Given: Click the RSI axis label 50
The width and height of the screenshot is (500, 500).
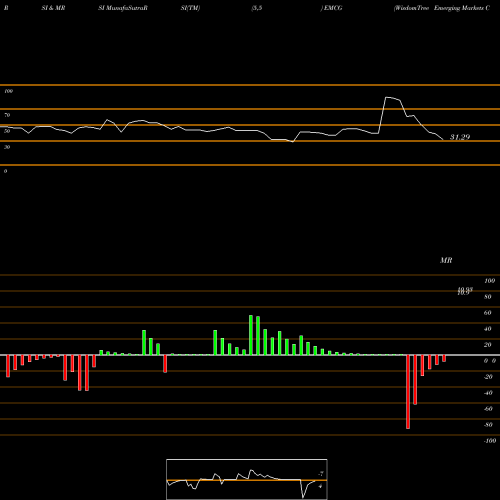Looking at the screenshot, I should [x=7, y=131].
